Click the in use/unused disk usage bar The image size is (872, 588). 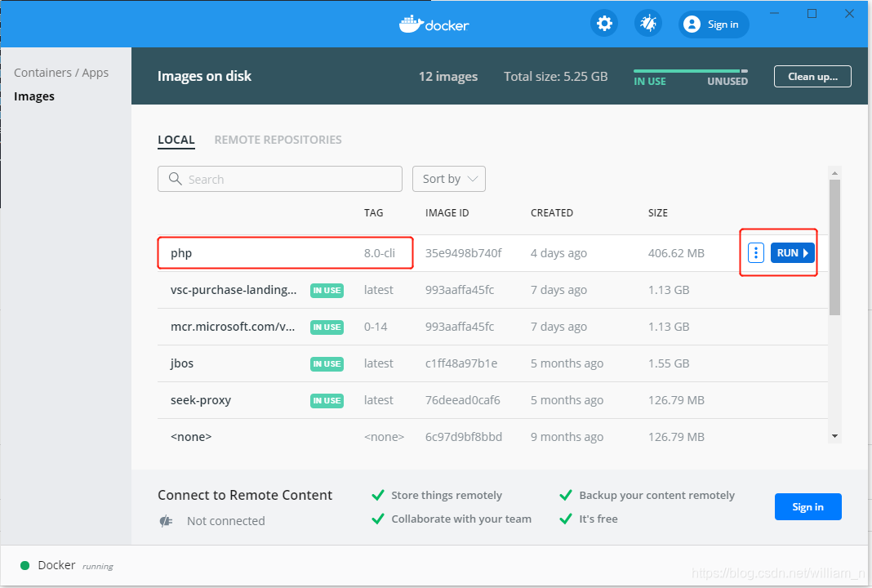click(690, 71)
